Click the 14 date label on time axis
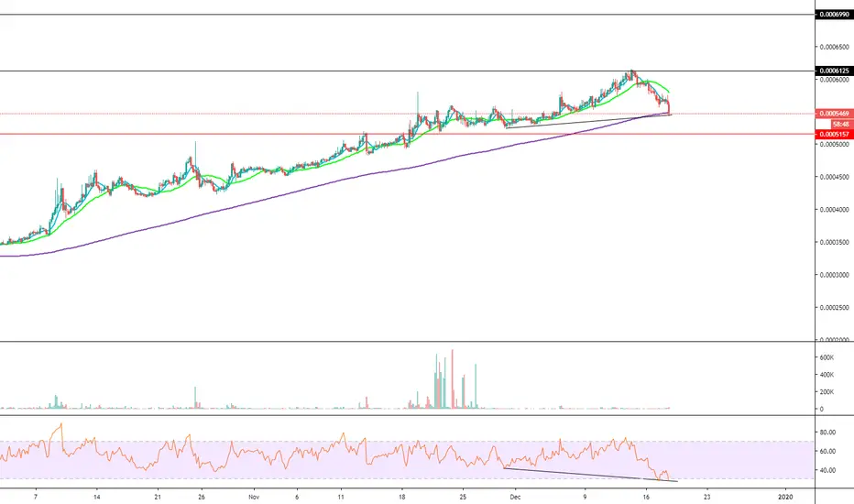 pyautogui.click(x=96, y=497)
